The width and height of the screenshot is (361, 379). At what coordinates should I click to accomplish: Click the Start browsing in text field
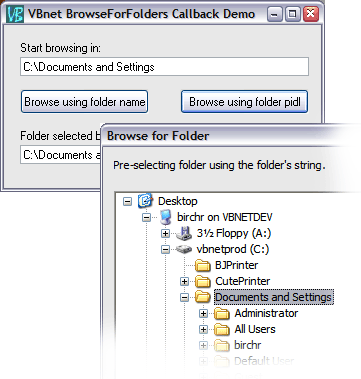(164, 67)
